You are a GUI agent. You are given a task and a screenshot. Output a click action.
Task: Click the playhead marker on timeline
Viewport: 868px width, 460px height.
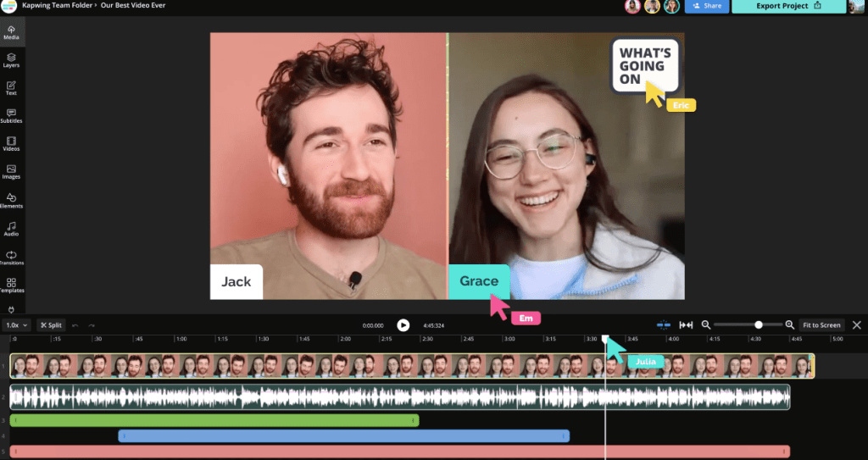[x=605, y=339]
